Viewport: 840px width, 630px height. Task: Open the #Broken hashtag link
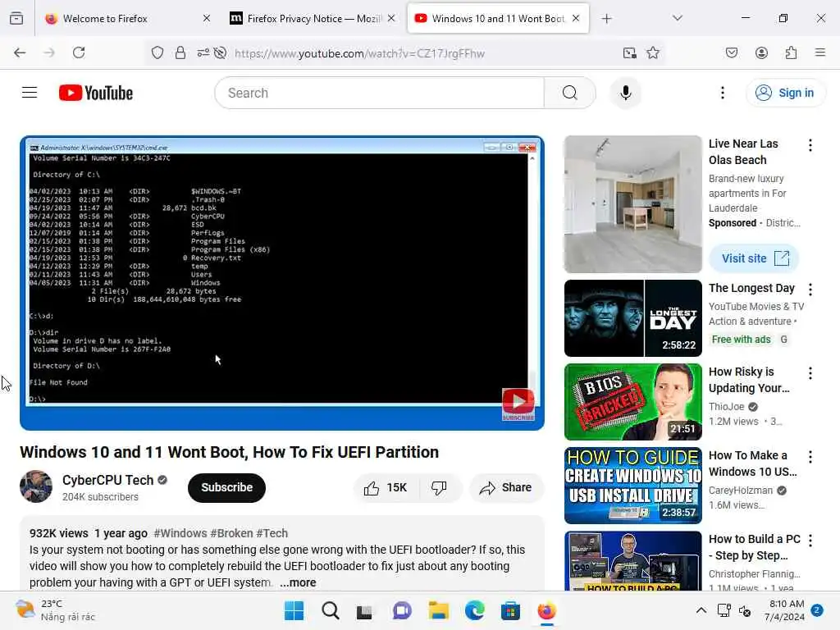[231, 533]
